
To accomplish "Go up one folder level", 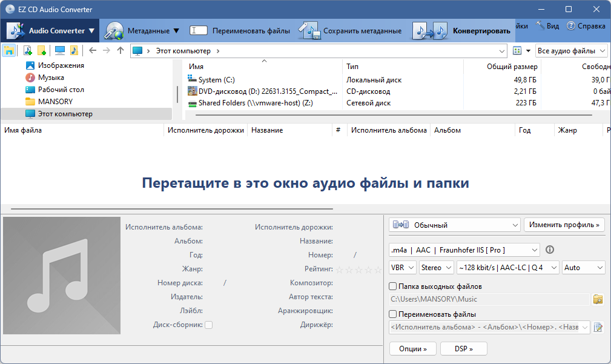I will click(x=120, y=51).
